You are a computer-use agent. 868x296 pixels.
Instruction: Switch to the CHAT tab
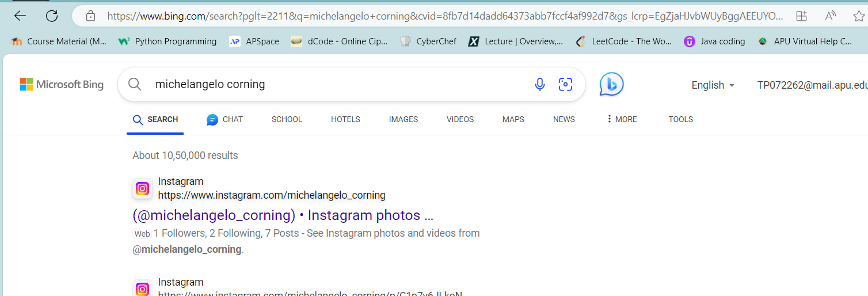(x=225, y=119)
